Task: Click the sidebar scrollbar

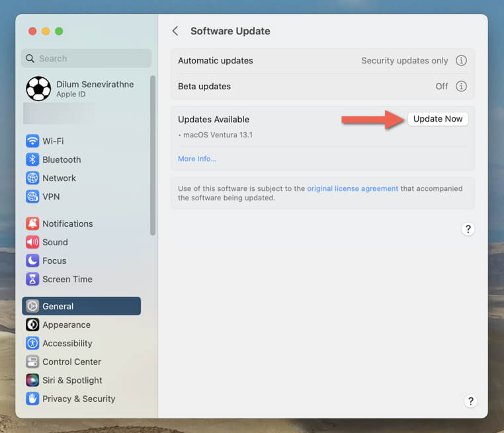Action: tap(153, 155)
